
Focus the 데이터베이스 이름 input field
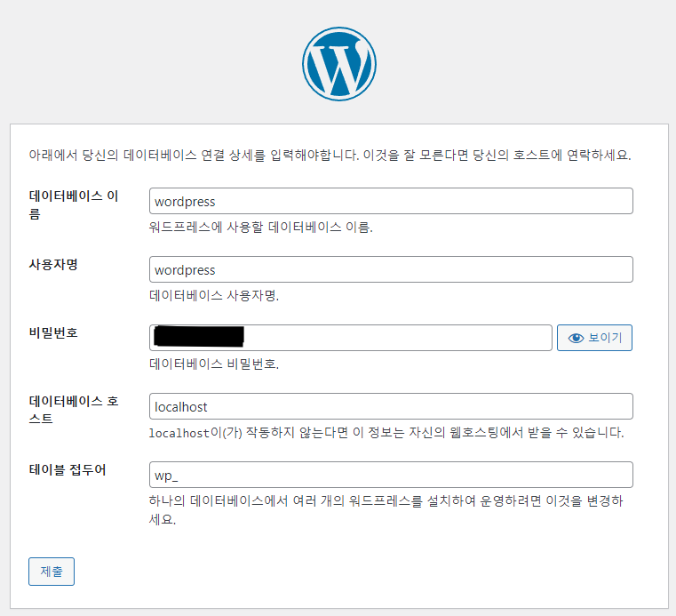click(x=391, y=201)
